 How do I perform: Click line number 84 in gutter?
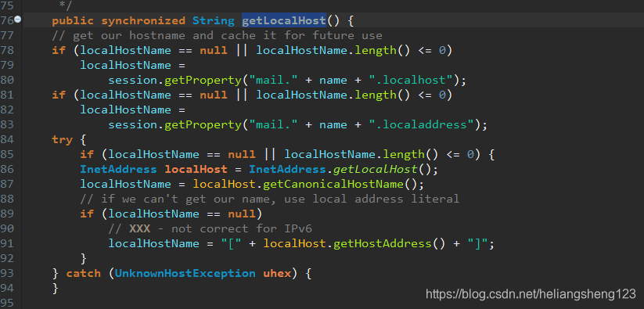click(6, 139)
